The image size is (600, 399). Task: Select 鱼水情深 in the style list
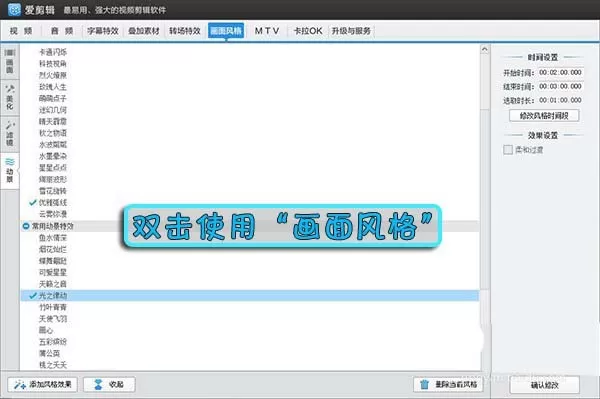(x=53, y=238)
